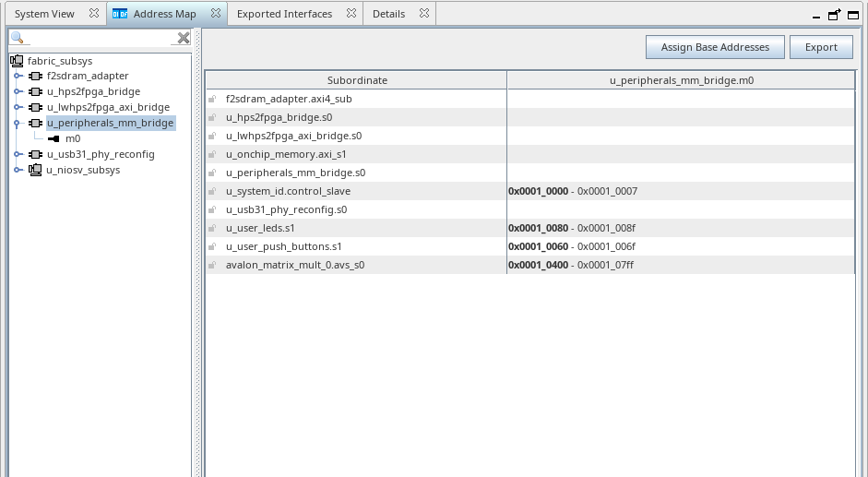
Task: Click the magnifier search icon
Action: point(18,38)
